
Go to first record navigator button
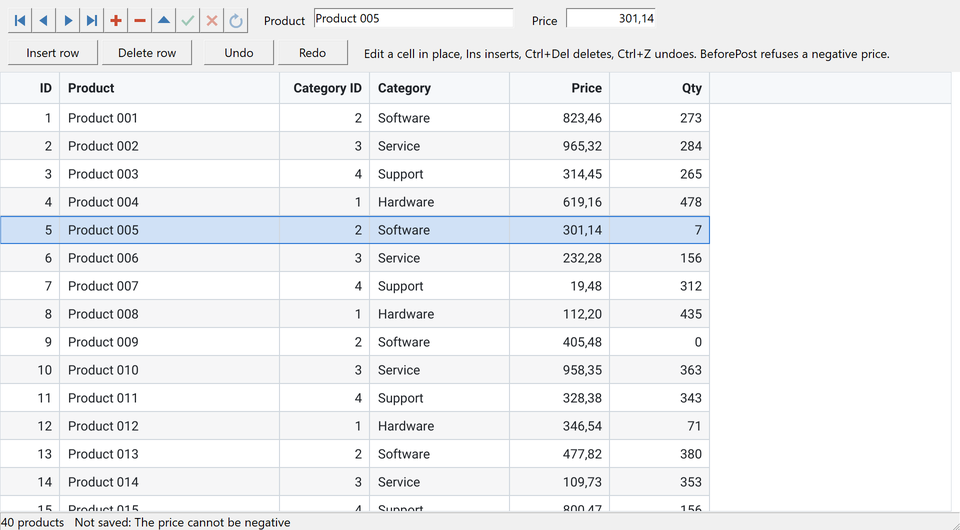[x=20, y=21]
